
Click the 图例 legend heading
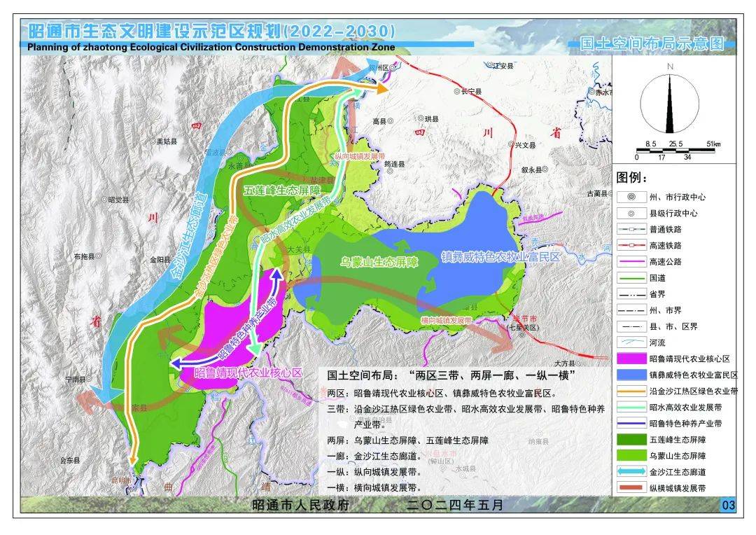tap(632, 178)
